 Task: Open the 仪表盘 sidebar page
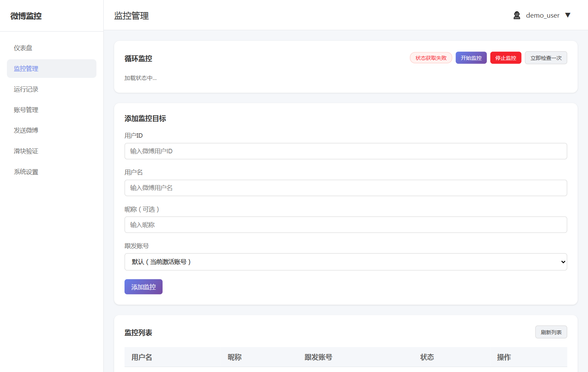click(x=52, y=48)
